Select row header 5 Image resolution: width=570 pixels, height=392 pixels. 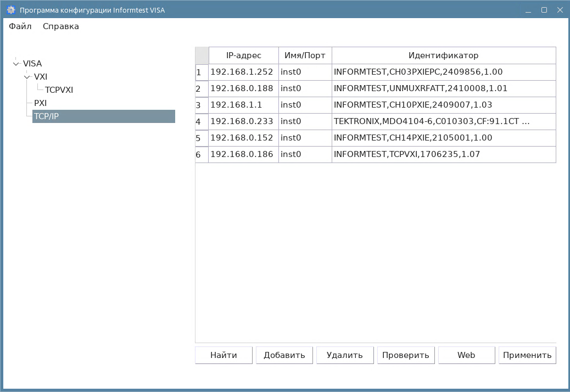pyautogui.click(x=202, y=138)
